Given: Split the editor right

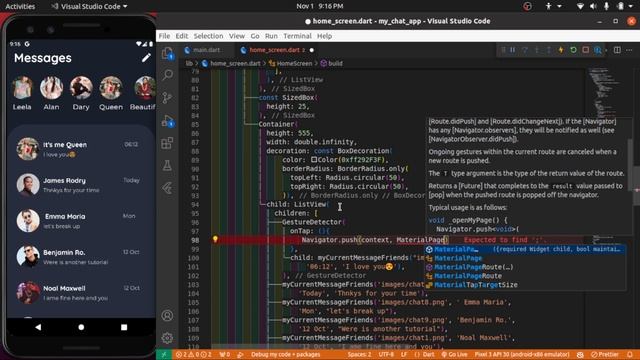Looking at the screenshot, I should click(617, 50).
